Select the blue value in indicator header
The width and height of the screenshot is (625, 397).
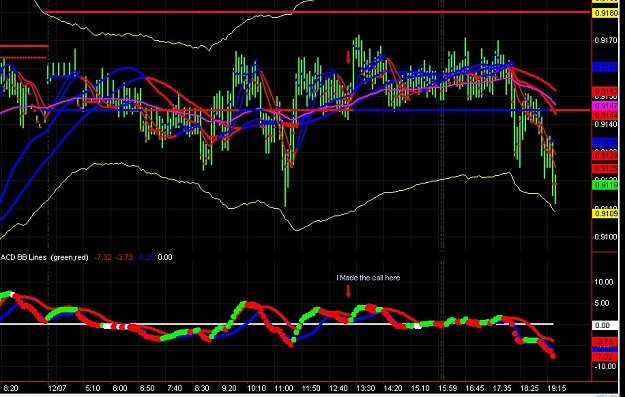coord(145,257)
